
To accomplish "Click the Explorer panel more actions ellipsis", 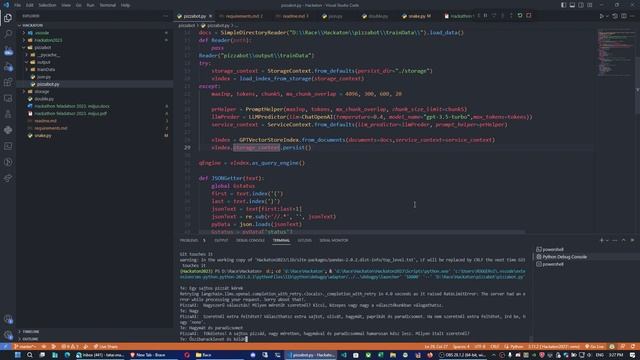I will click(165, 16).
